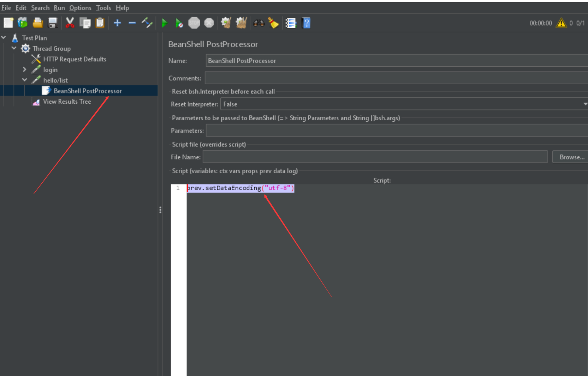Select the hello/list sampler

click(55, 80)
